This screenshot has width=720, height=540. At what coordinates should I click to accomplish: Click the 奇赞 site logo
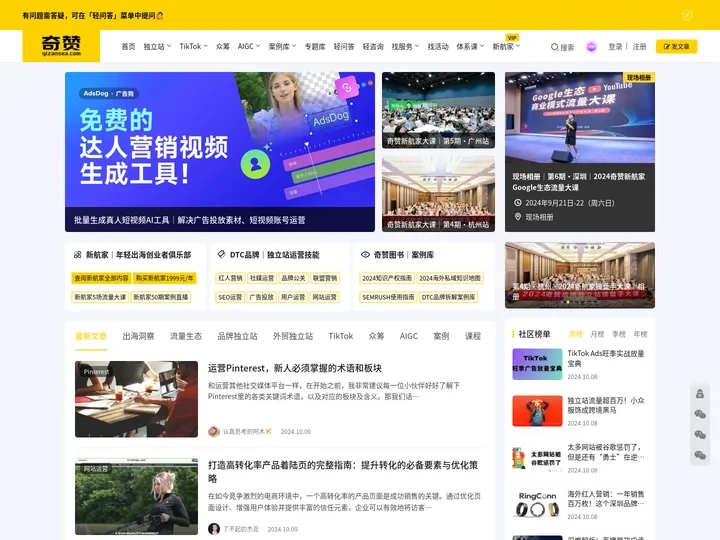point(61,46)
